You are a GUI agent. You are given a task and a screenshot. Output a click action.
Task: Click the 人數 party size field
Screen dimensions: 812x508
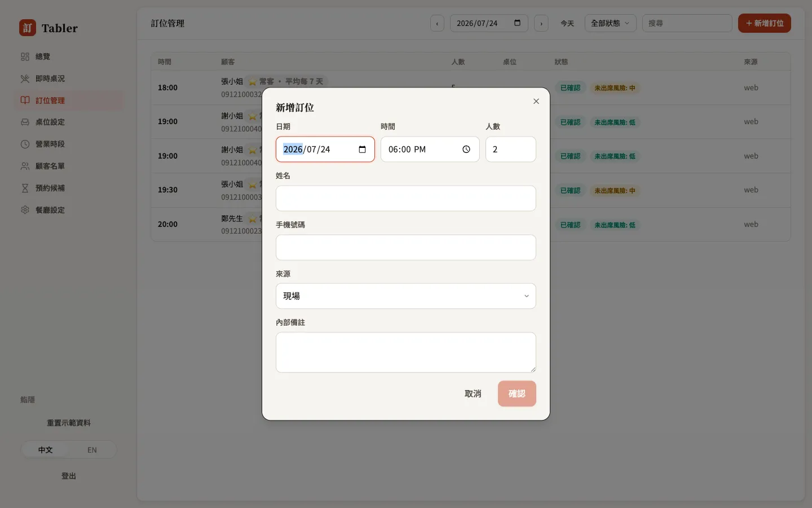510,149
